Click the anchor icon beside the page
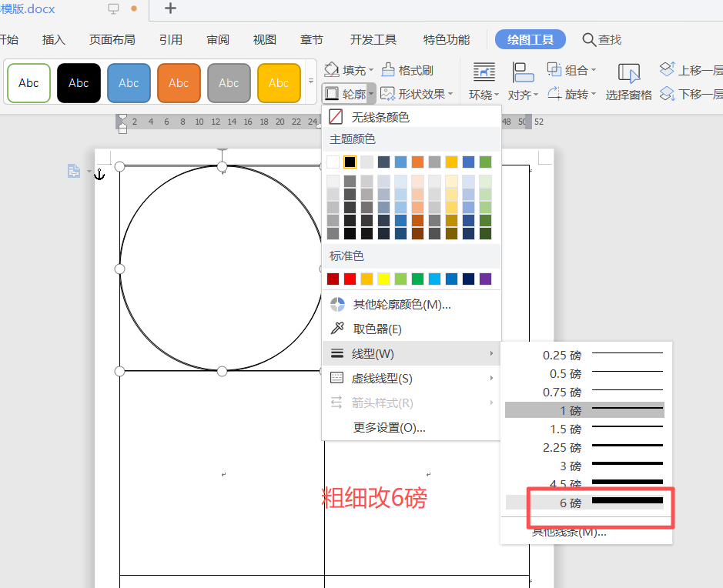Screen dimensions: 723x588 [x=99, y=174]
